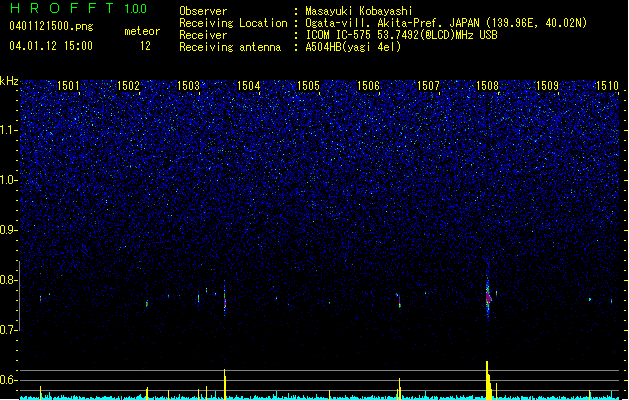The image size is (629, 400).
Task: Click the 'meteor' label
Action: 142,31
